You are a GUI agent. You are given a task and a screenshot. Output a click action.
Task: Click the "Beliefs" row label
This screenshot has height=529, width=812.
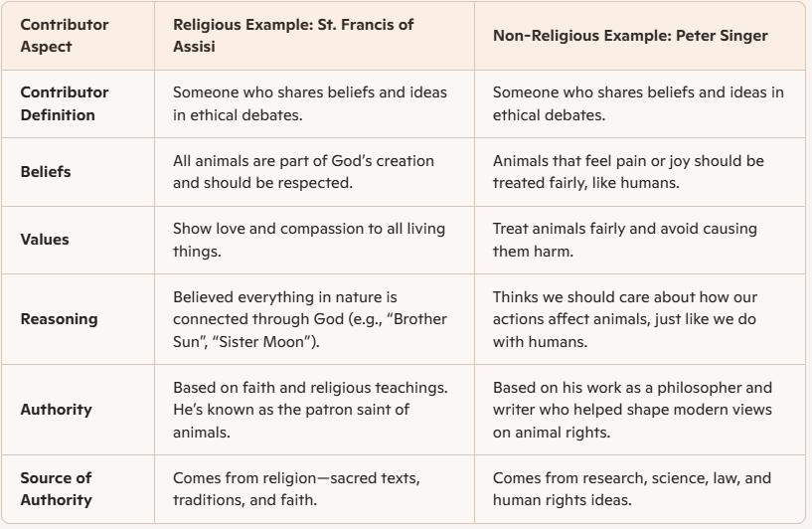[x=47, y=171]
